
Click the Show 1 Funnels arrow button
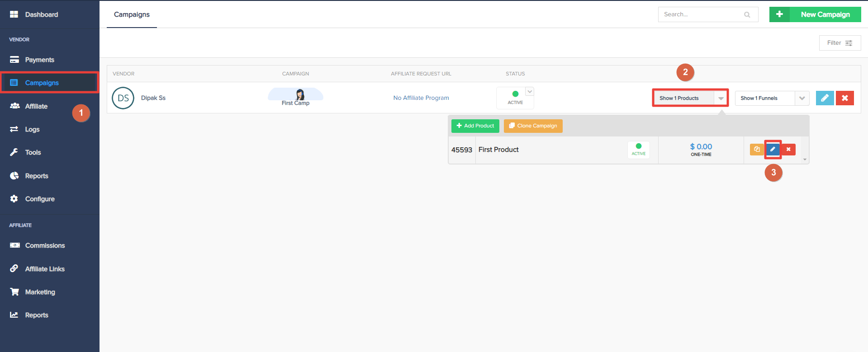802,98
